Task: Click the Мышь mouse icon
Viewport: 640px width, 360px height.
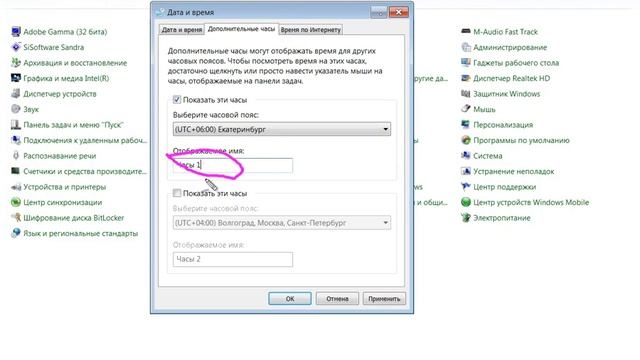Action: click(466, 109)
